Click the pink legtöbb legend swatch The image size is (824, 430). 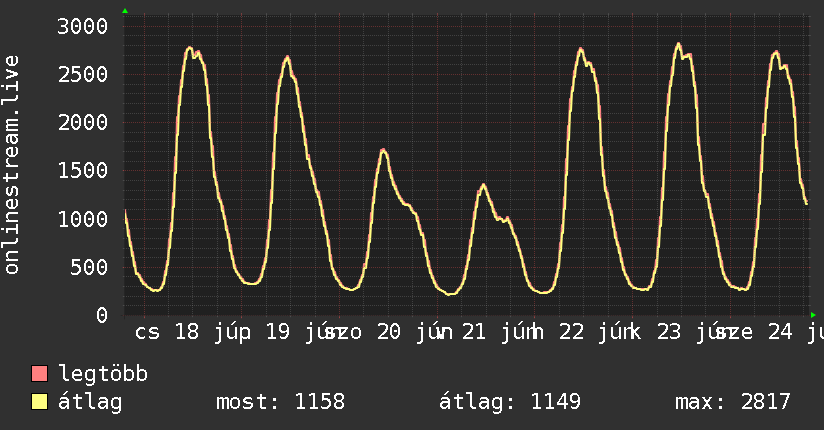click(x=39, y=374)
